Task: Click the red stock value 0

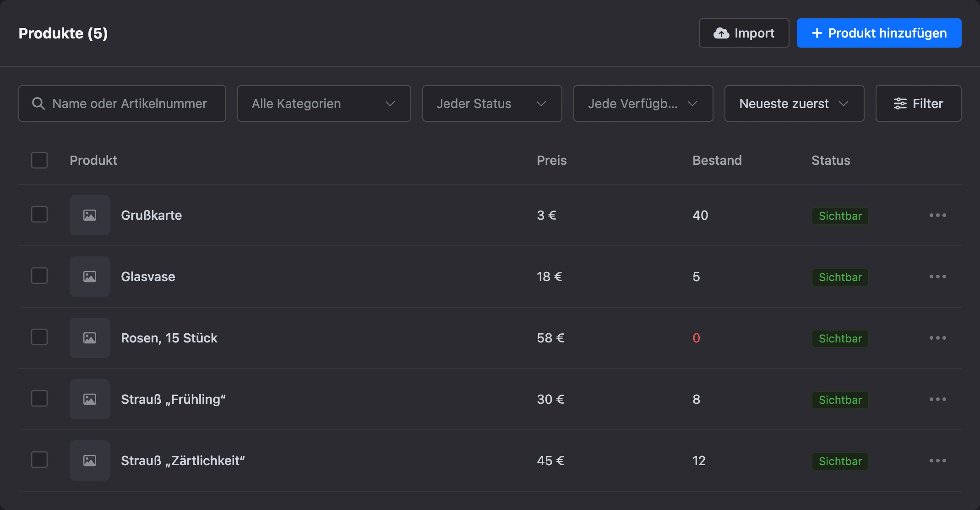Action: (x=696, y=338)
